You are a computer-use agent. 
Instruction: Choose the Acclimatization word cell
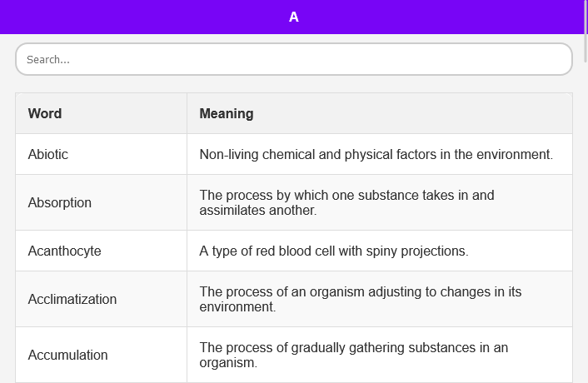point(72,299)
